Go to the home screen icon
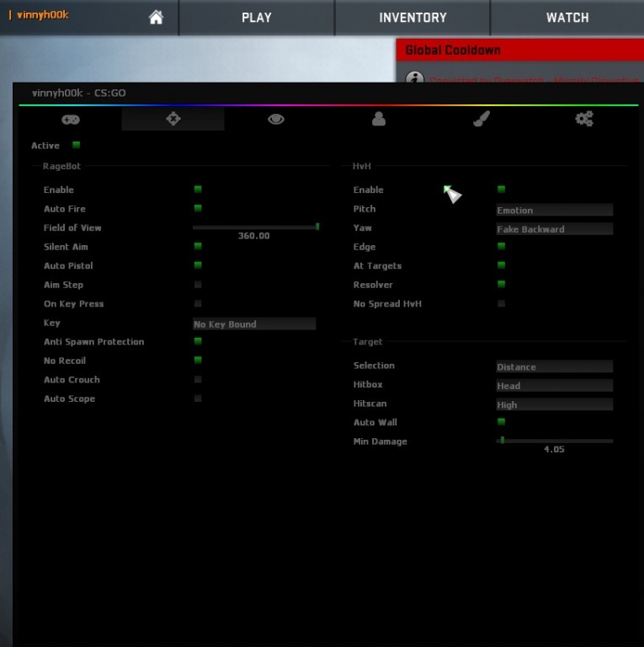 click(x=156, y=18)
